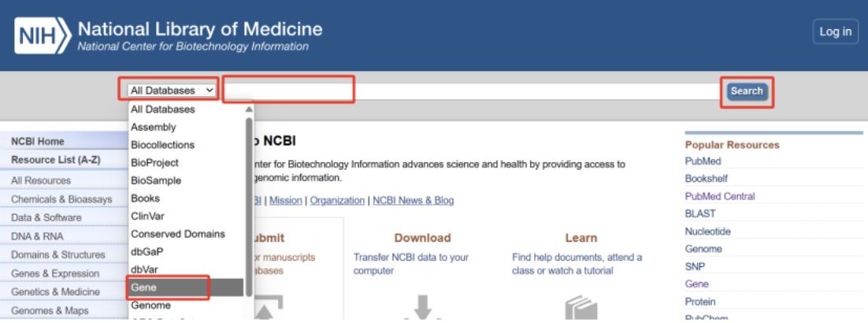Go to NCBI News & Blog
Image resolution: width=868 pixels, height=323 pixels.
point(413,200)
